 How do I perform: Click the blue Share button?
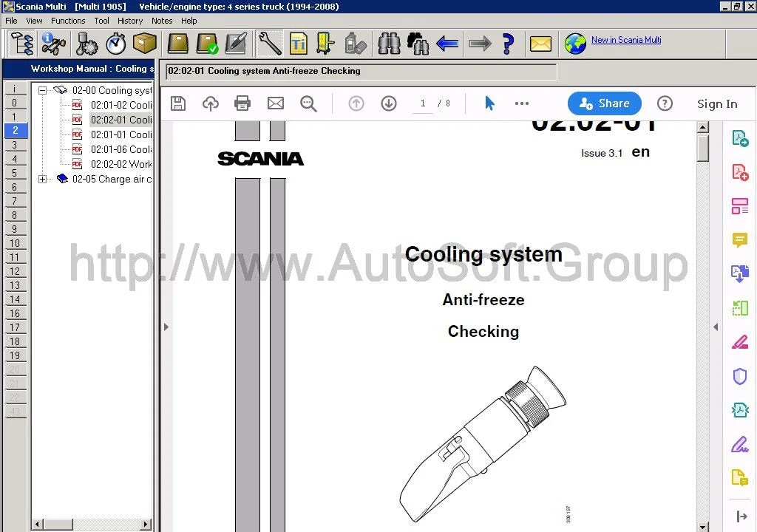604,103
